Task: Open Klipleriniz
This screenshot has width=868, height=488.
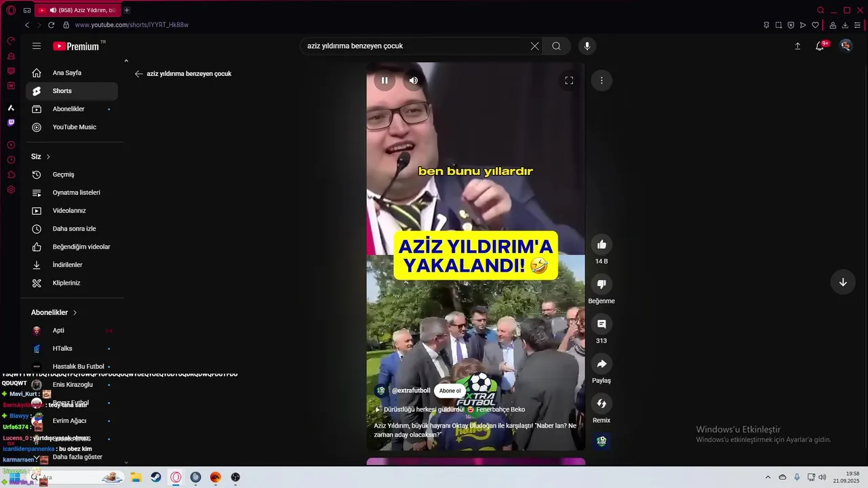Action: [71, 283]
